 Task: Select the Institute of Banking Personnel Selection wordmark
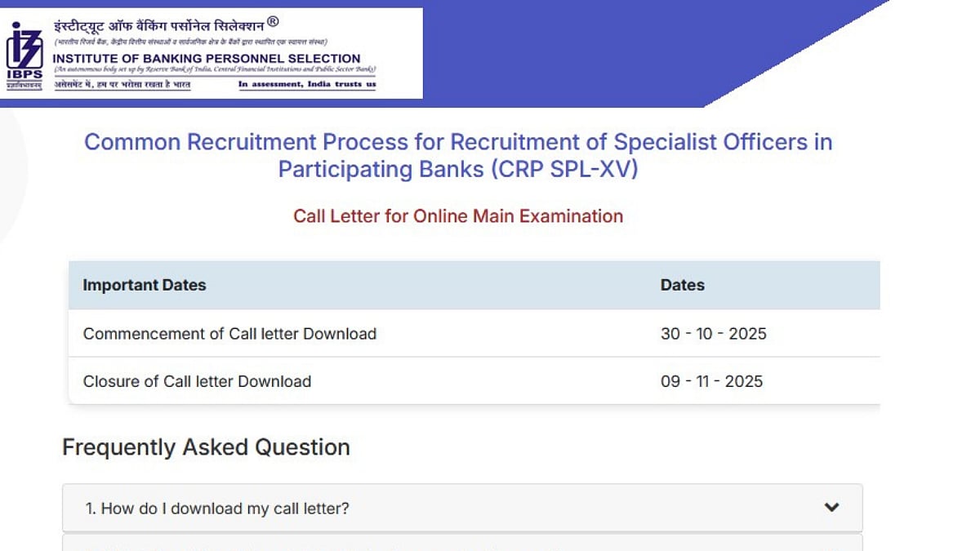(207, 59)
